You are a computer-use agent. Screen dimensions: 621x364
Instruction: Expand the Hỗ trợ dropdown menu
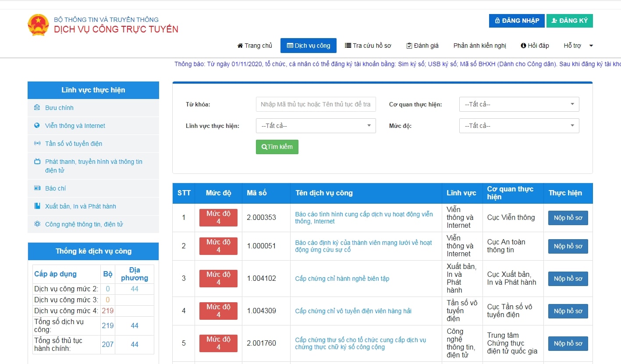click(x=578, y=46)
